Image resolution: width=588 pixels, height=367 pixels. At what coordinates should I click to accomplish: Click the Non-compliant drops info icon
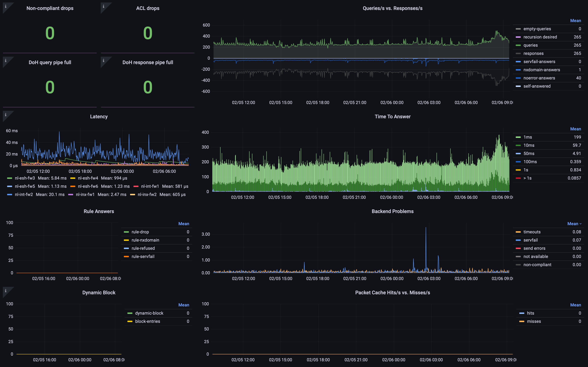coord(6,7)
